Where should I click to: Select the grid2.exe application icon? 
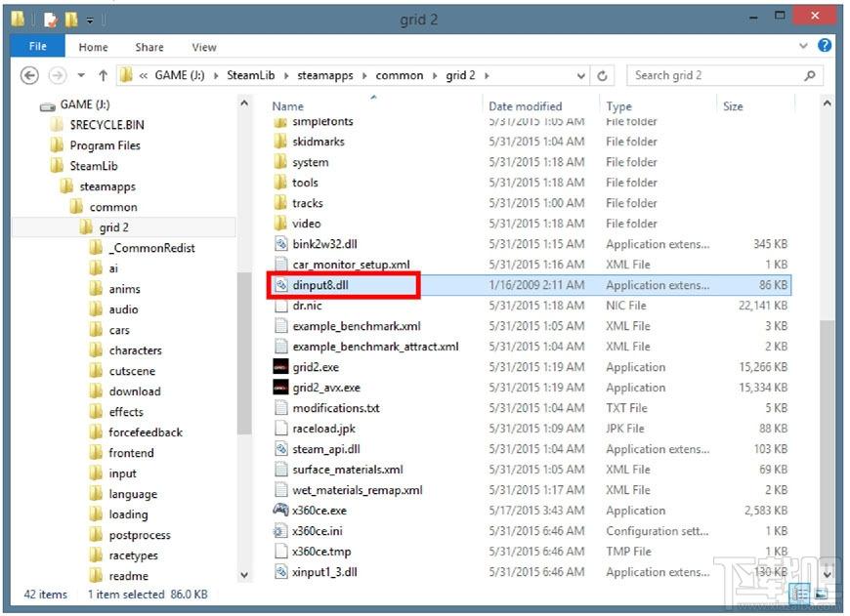click(280, 367)
